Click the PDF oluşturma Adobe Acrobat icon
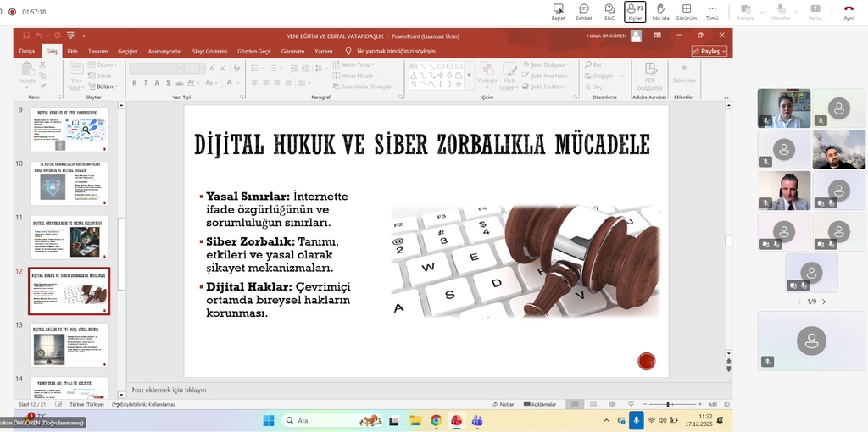 click(x=649, y=75)
